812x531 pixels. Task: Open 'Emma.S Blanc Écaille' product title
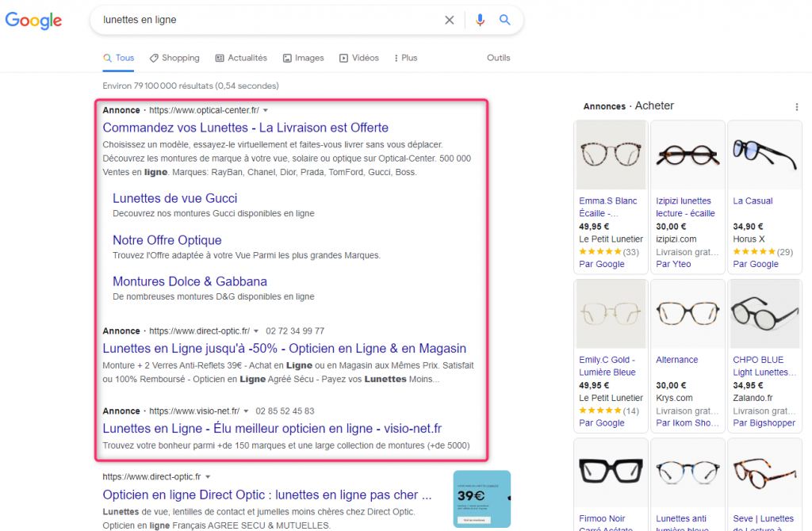(x=608, y=207)
